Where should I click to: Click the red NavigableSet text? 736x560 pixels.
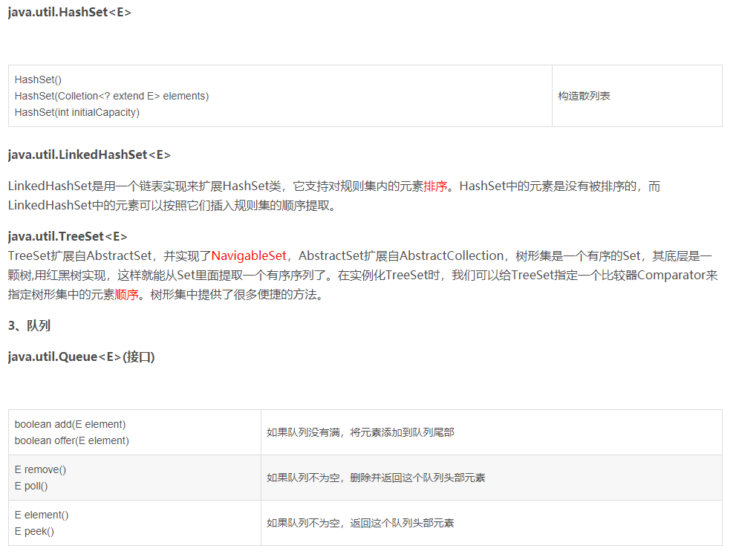click(x=247, y=255)
